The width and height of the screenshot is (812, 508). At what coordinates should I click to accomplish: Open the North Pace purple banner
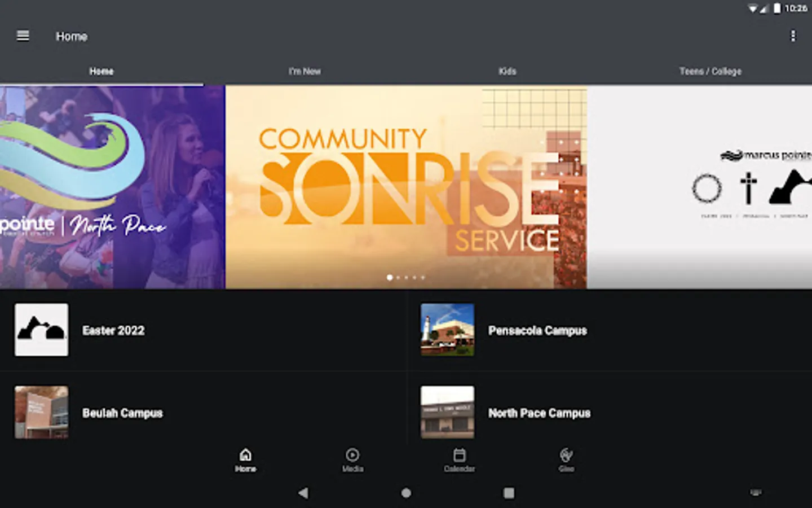click(x=112, y=187)
